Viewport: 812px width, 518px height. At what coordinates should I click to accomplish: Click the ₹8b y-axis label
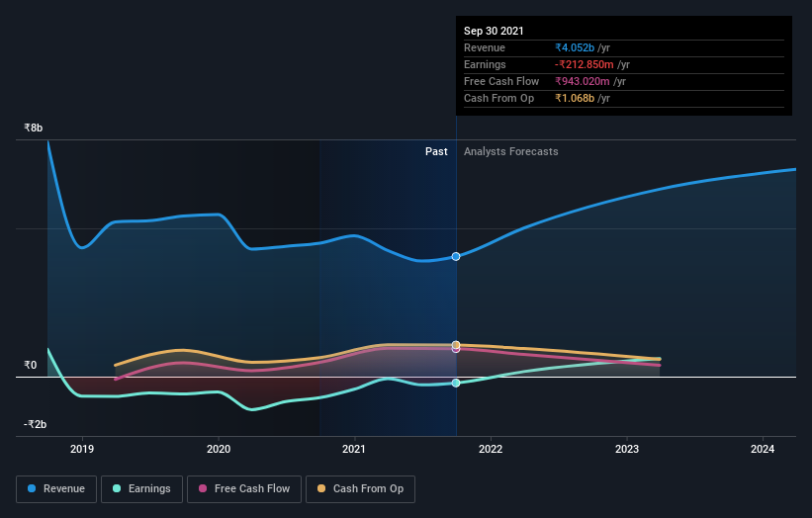(34, 128)
